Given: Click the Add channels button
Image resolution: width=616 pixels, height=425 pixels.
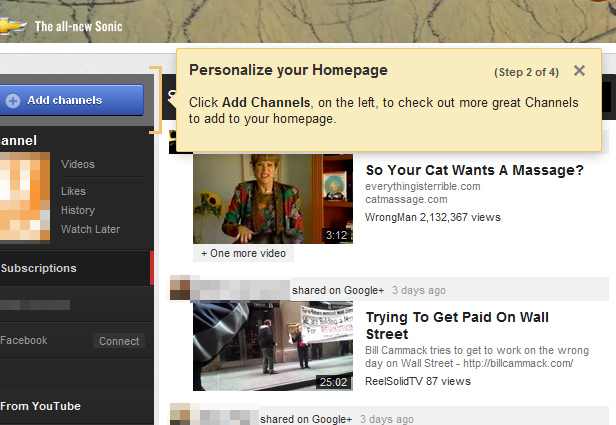Looking at the screenshot, I should coord(72,100).
